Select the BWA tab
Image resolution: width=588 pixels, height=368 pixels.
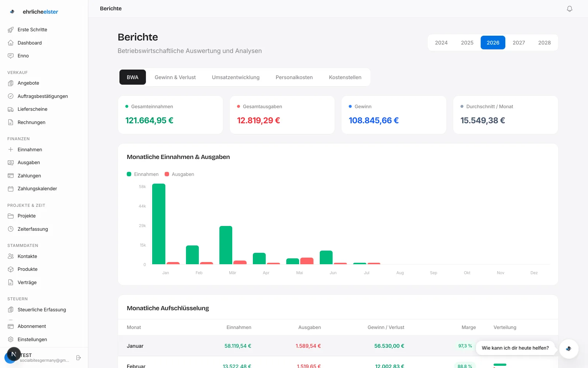pos(133,77)
